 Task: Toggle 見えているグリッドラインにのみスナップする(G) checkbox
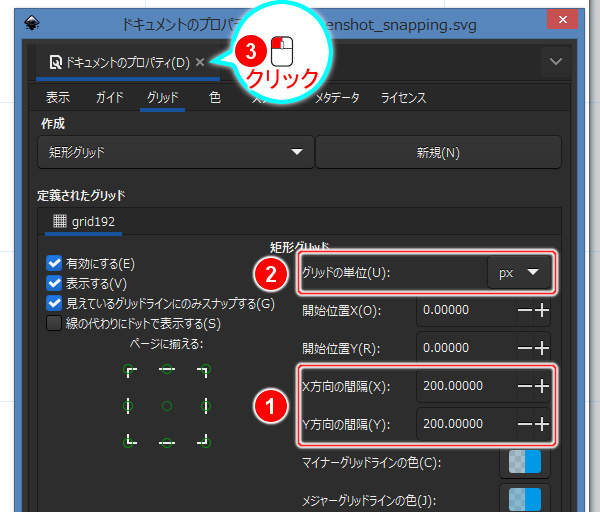[54, 303]
